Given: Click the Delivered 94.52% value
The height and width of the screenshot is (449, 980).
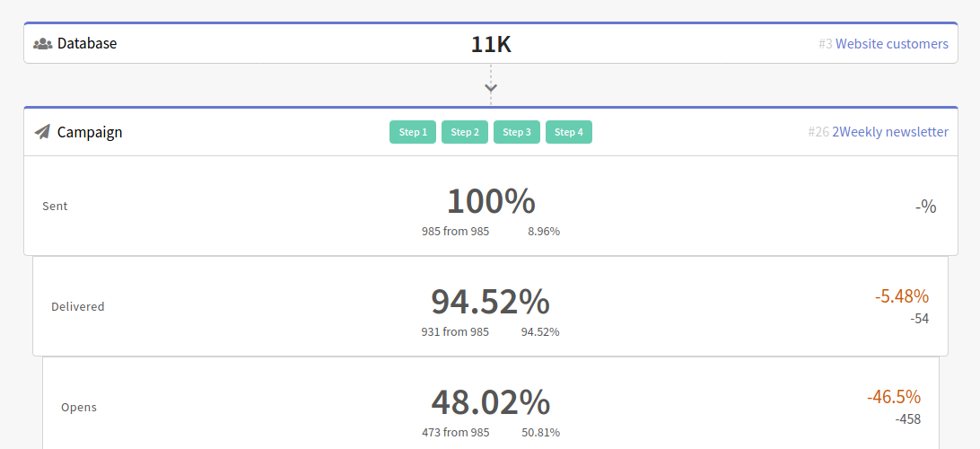Looking at the screenshot, I should tap(491, 302).
